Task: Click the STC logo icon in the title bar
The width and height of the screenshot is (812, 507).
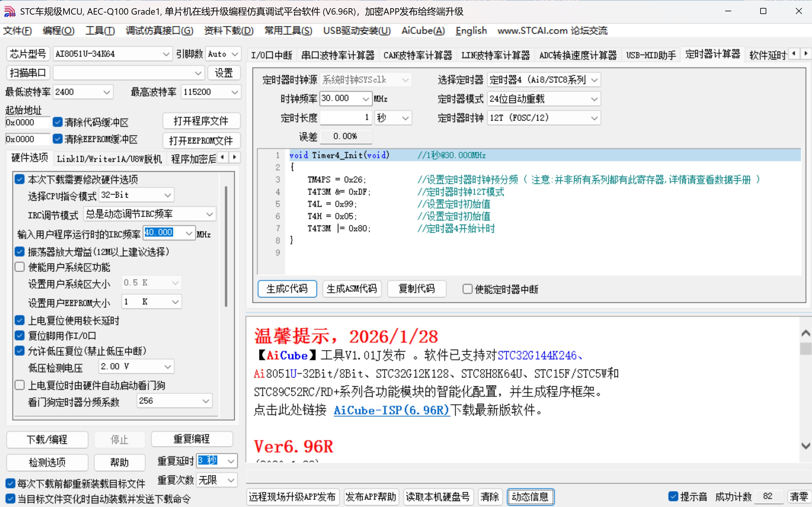Action: point(9,11)
